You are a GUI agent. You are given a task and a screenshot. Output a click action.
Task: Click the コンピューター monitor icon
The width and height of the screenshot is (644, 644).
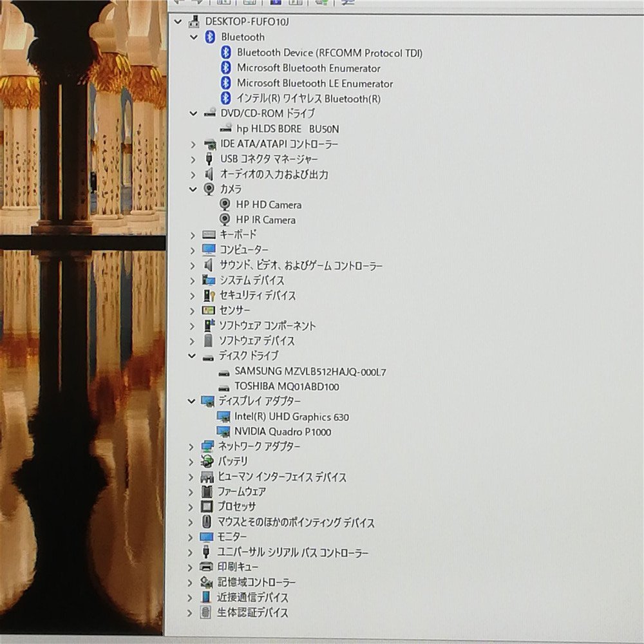click(209, 250)
